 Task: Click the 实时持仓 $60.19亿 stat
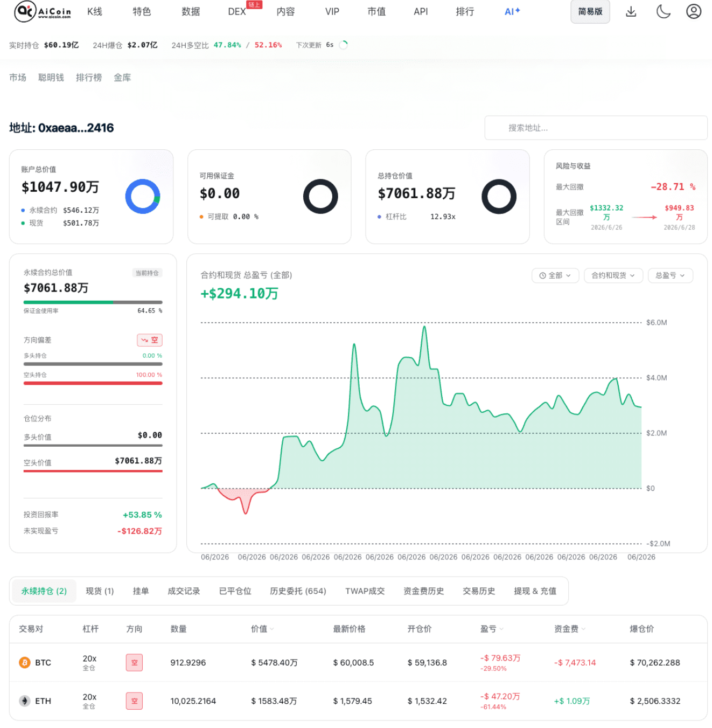click(x=44, y=45)
